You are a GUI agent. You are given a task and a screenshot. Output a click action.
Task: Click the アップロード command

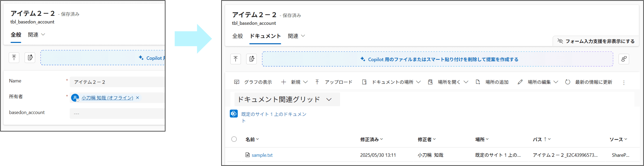[334, 82]
